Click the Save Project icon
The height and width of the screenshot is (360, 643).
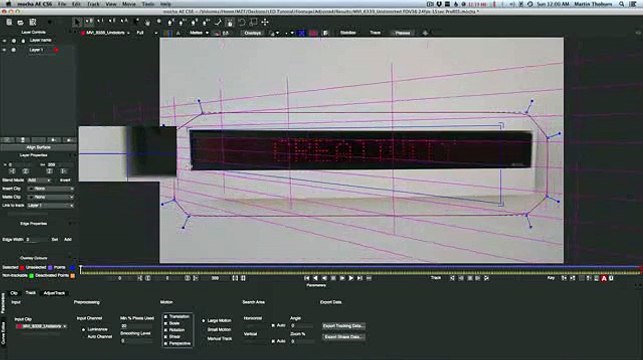coord(32,22)
